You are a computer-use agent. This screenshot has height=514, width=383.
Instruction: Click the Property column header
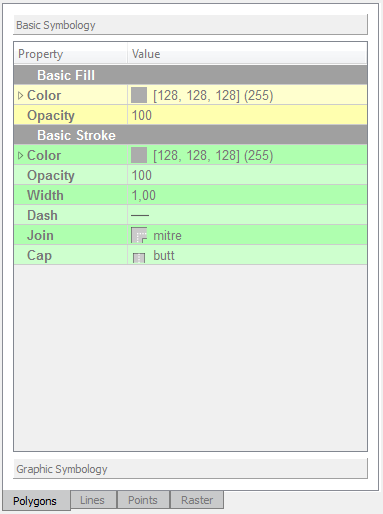coord(71,54)
